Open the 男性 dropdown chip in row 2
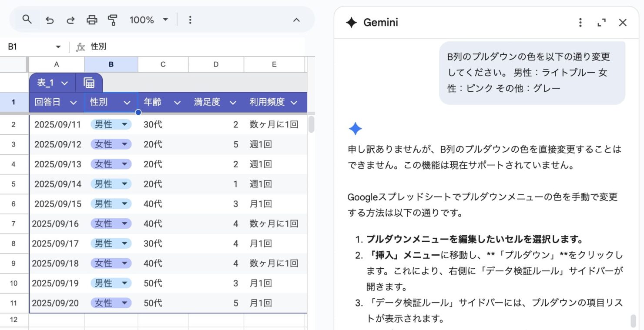 tap(111, 124)
